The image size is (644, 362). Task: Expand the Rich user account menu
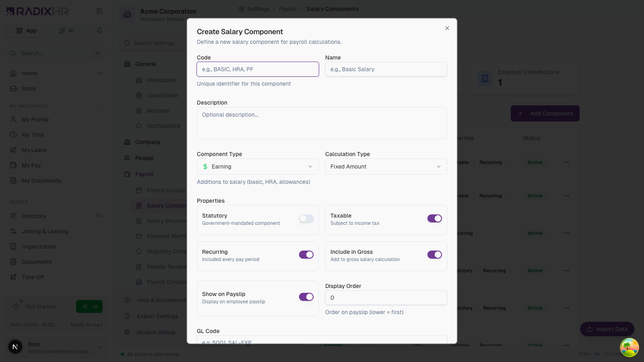pos(100,348)
